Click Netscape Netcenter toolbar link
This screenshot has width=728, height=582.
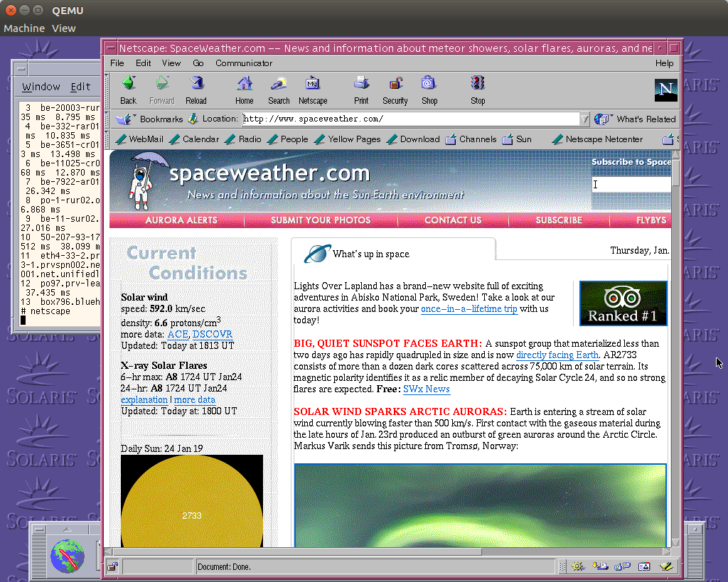pos(597,139)
